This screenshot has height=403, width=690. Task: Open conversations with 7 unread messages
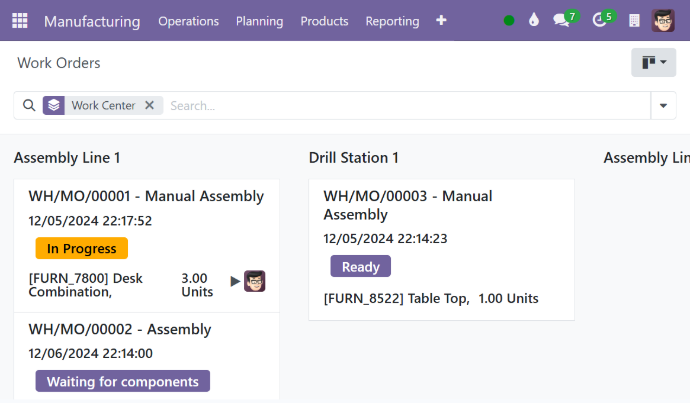click(x=563, y=20)
